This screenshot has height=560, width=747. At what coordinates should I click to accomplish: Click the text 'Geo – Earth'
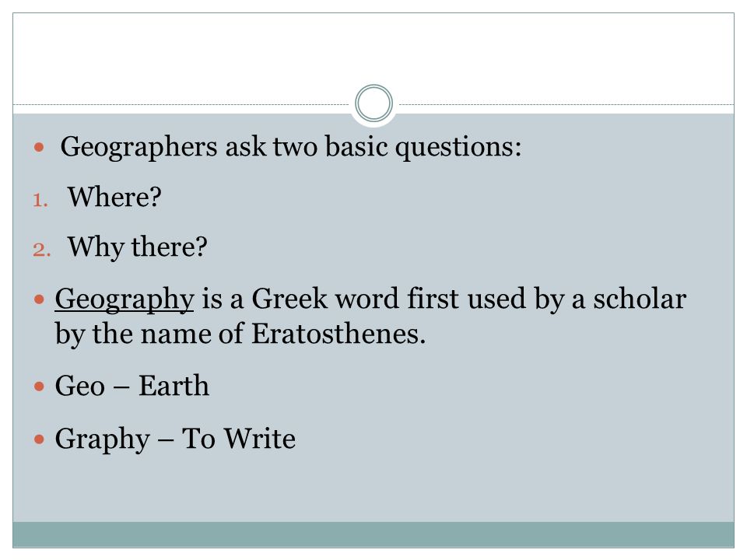click(132, 385)
